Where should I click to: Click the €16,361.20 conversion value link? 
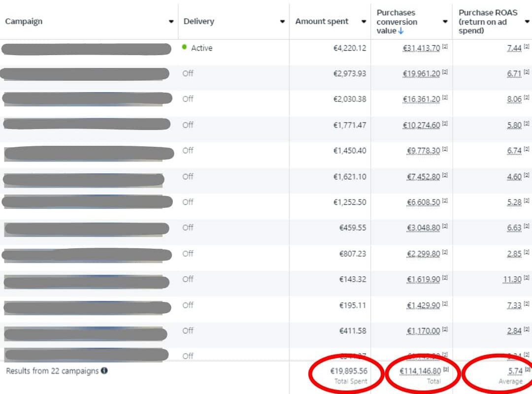coord(421,99)
